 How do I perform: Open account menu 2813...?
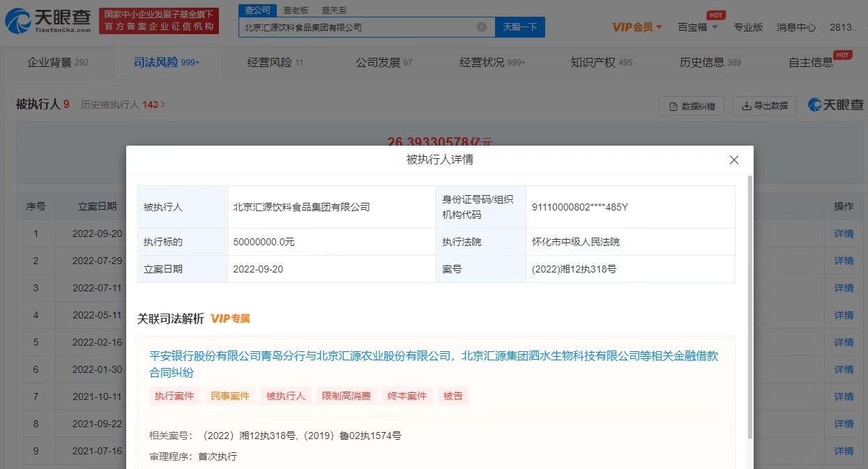pos(845,27)
